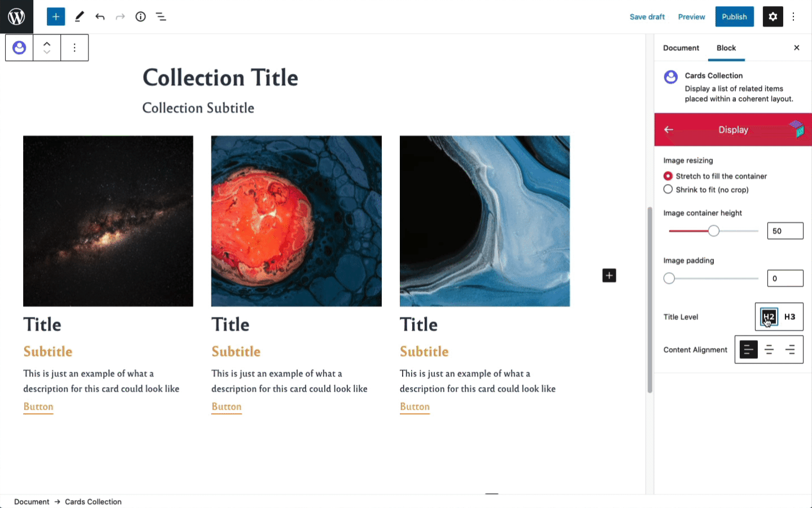812x508 pixels.
Task: Set Title Level to H2
Action: (x=769, y=317)
